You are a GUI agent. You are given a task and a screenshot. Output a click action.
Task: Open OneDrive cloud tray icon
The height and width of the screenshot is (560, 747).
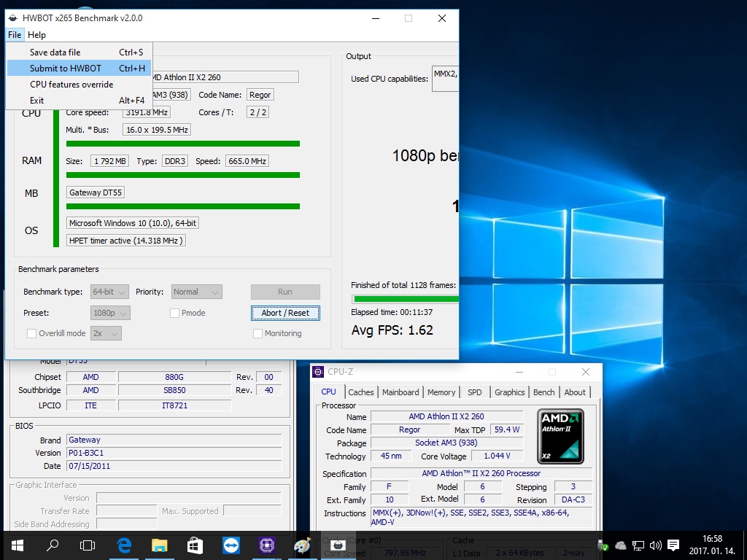pyautogui.click(x=620, y=545)
